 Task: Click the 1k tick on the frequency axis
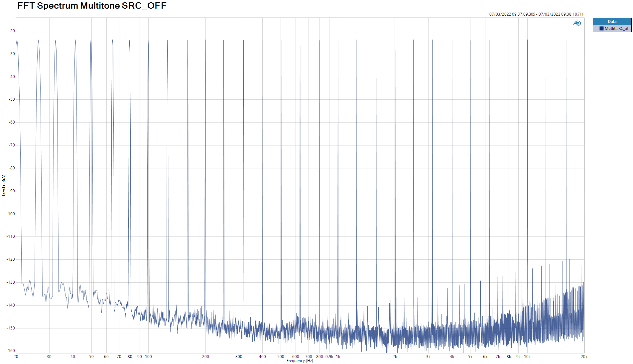pos(338,357)
